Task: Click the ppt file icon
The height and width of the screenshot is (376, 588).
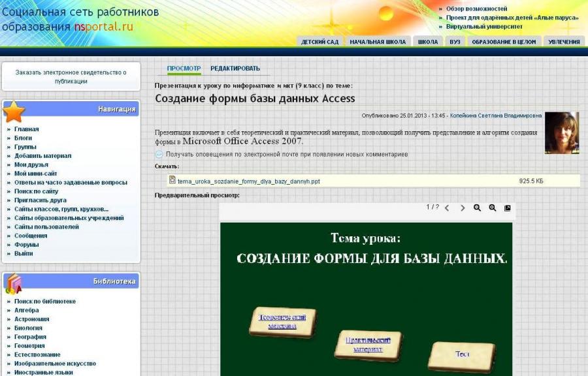Action: point(172,180)
